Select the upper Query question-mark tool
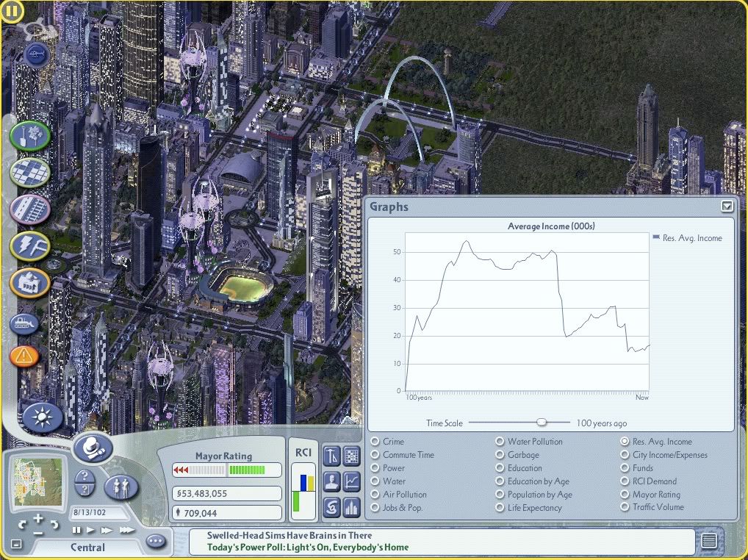Screen dimensions: 748x560 click(x=85, y=476)
